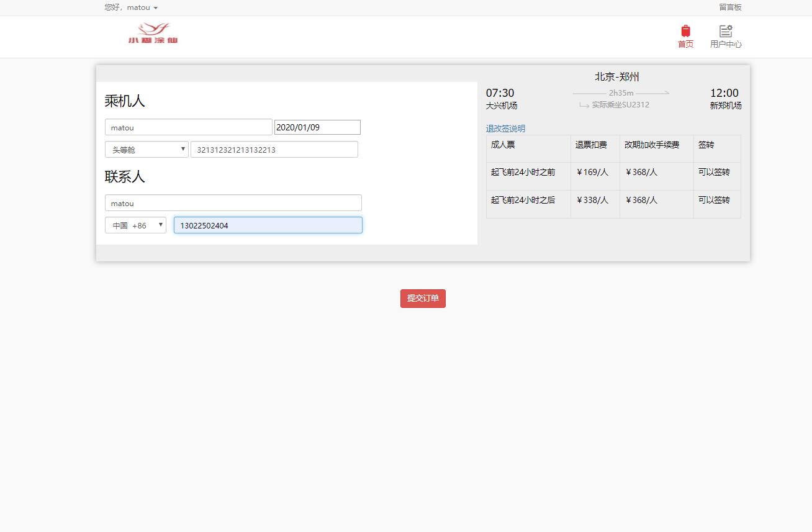Image resolution: width=812 pixels, height=532 pixels.
Task: Click the 12:00 arrival time
Action: click(724, 93)
